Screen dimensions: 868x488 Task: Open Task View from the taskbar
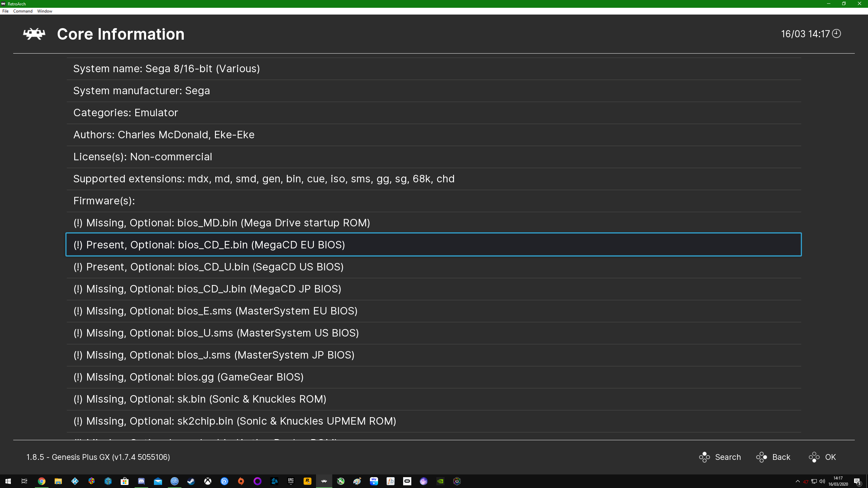pos(24,481)
